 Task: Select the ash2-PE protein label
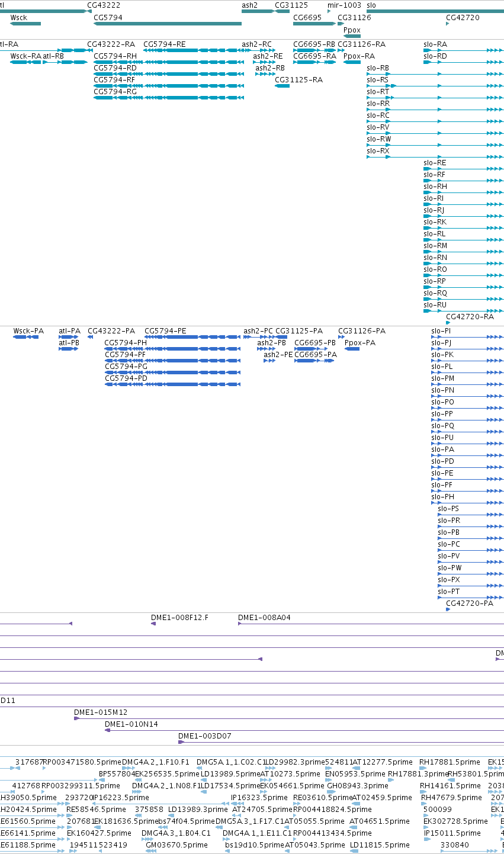point(278,355)
